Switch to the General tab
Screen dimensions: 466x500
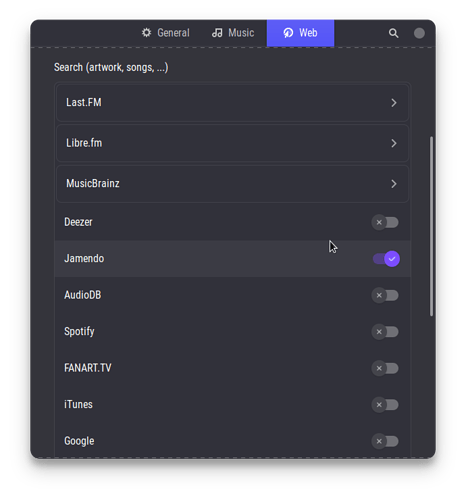(x=166, y=33)
